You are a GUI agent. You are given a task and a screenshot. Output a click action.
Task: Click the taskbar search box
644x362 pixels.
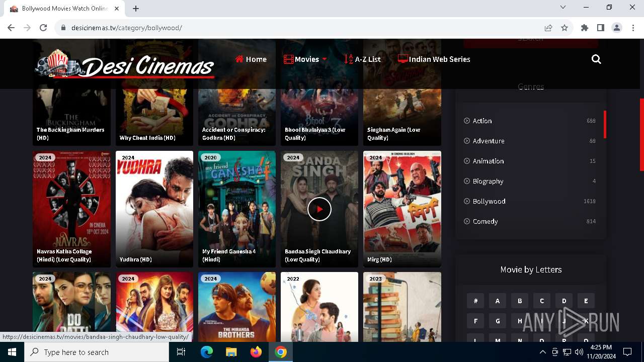(x=97, y=352)
